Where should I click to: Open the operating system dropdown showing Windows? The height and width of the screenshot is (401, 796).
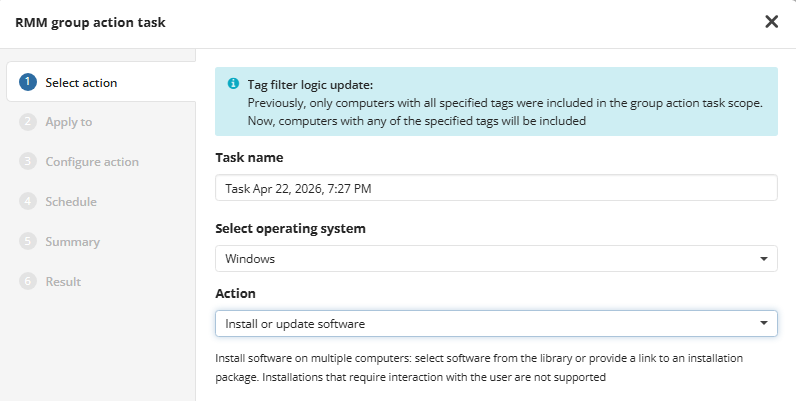click(496, 258)
